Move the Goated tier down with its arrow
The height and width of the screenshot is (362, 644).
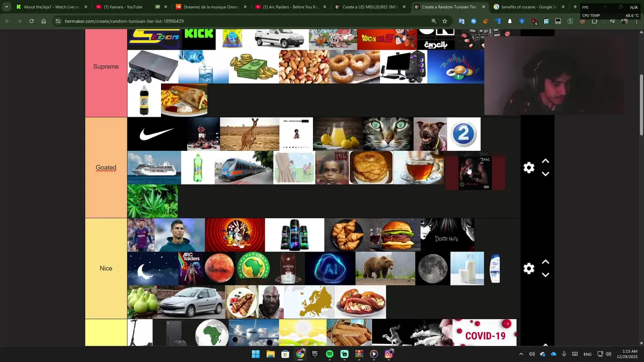(545, 174)
